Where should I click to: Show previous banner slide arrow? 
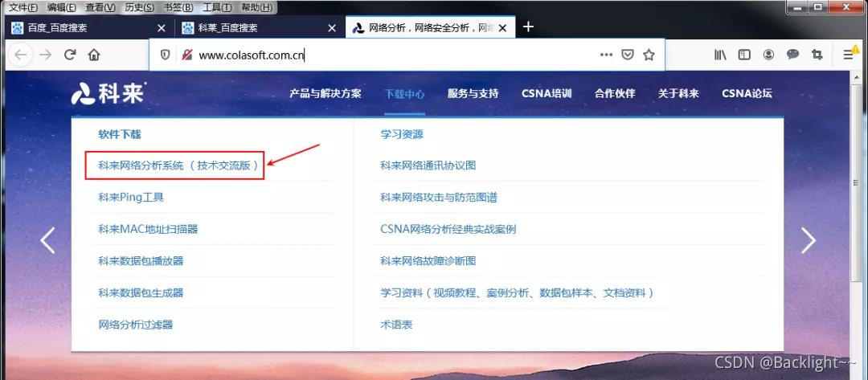(x=47, y=240)
